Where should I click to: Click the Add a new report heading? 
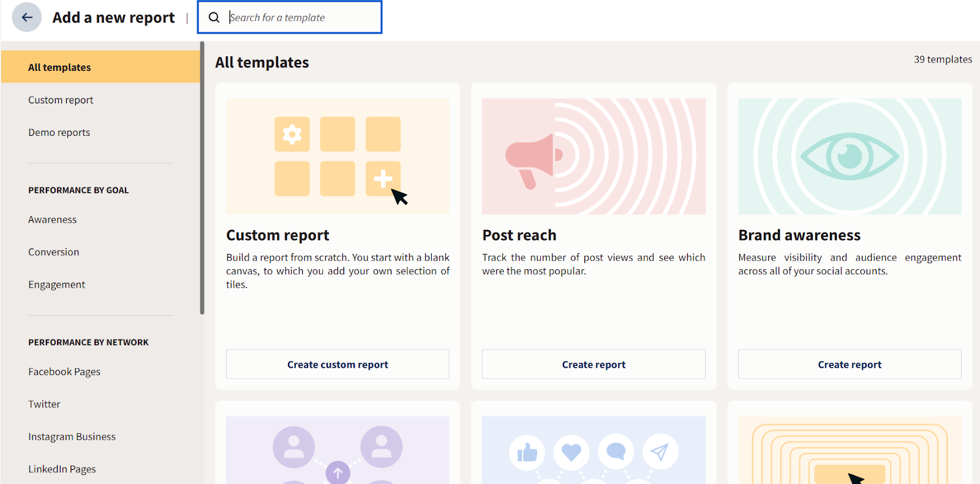113,18
